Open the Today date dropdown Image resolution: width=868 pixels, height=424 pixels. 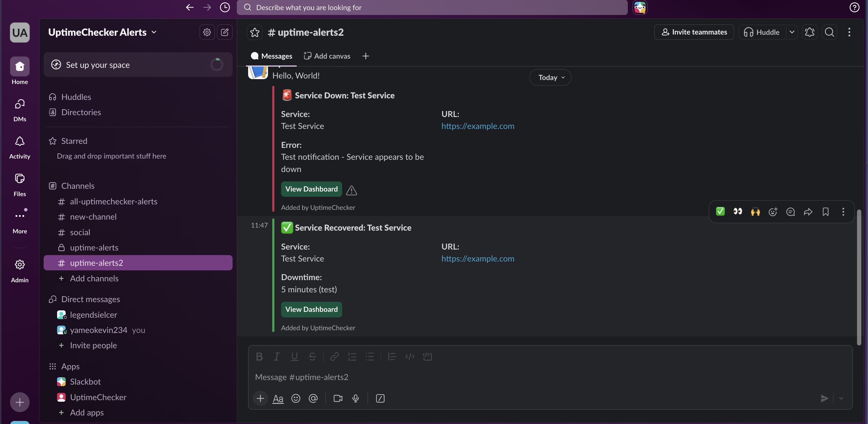[550, 78]
